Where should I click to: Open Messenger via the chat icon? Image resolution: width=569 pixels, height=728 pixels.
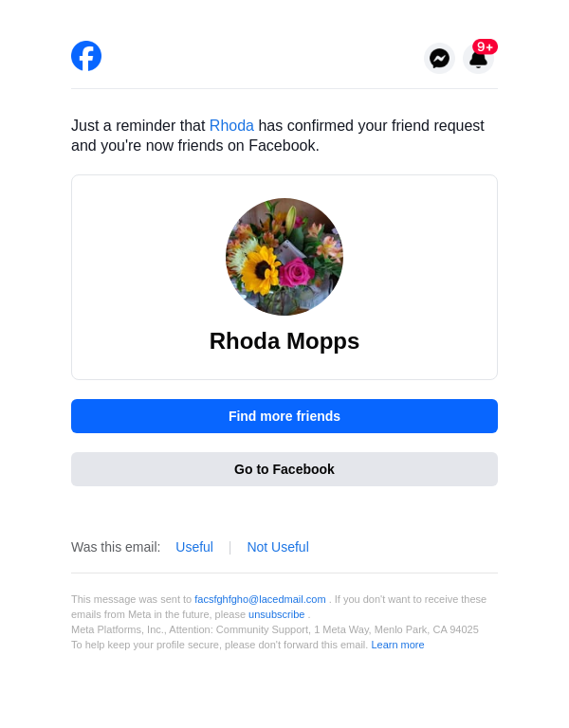(439, 58)
